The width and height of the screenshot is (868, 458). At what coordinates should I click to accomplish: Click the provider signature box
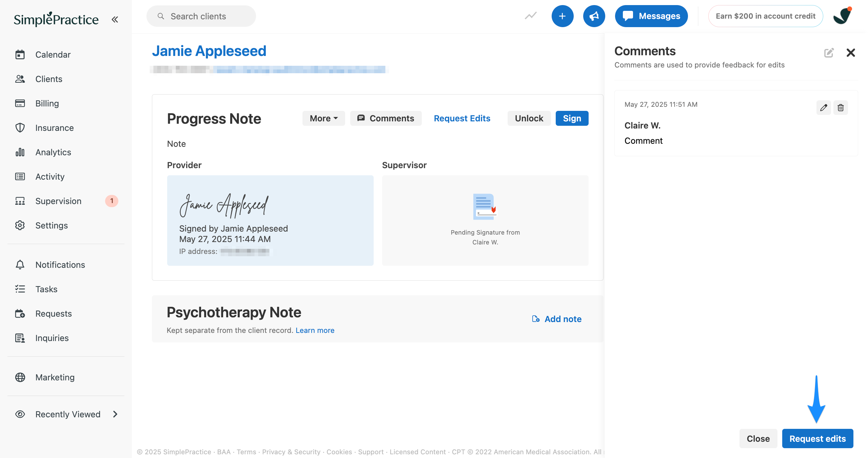click(x=270, y=220)
